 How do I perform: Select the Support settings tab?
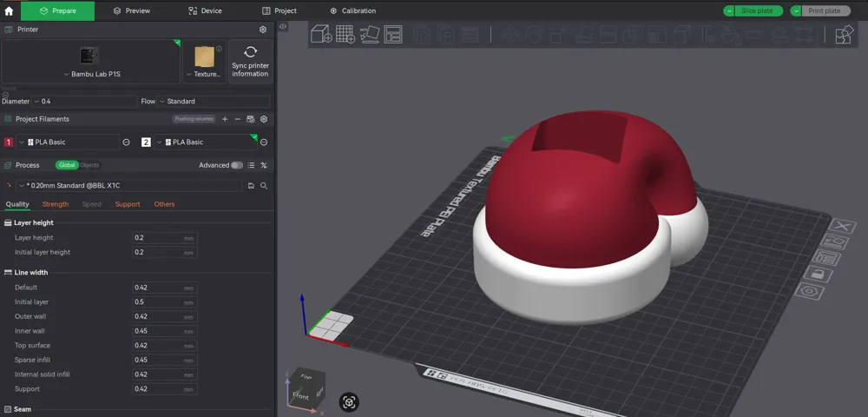click(x=128, y=204)
